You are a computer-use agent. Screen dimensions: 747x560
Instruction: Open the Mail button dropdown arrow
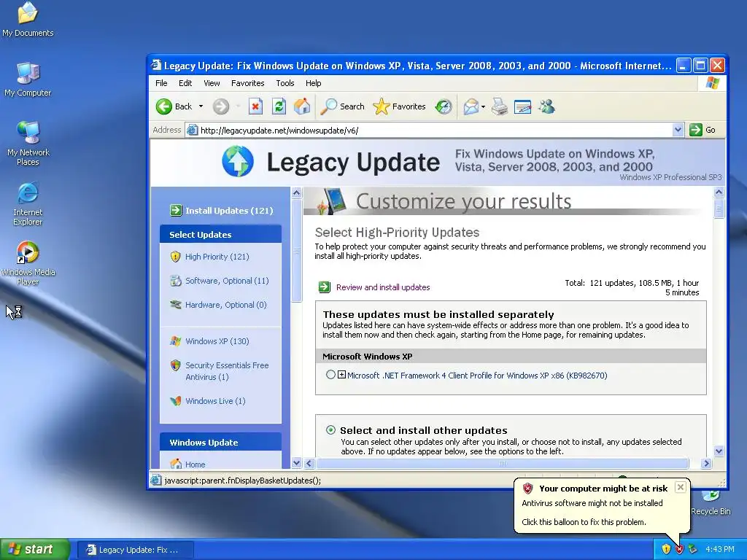(x=483, y=106)
